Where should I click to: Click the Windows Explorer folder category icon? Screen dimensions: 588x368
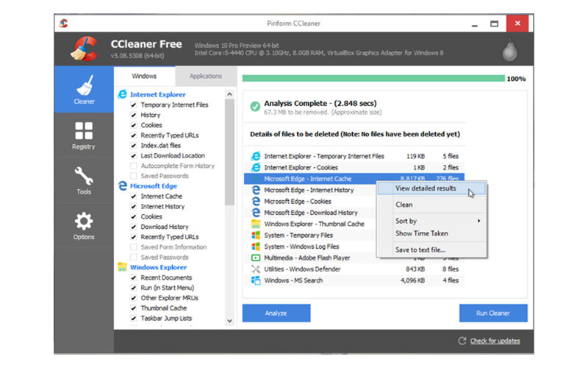(x=122, y=267)
